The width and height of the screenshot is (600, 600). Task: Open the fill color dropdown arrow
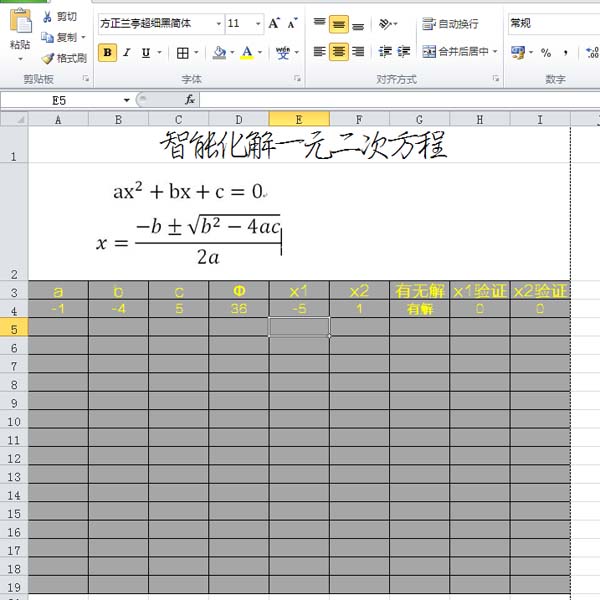(232, 52)
